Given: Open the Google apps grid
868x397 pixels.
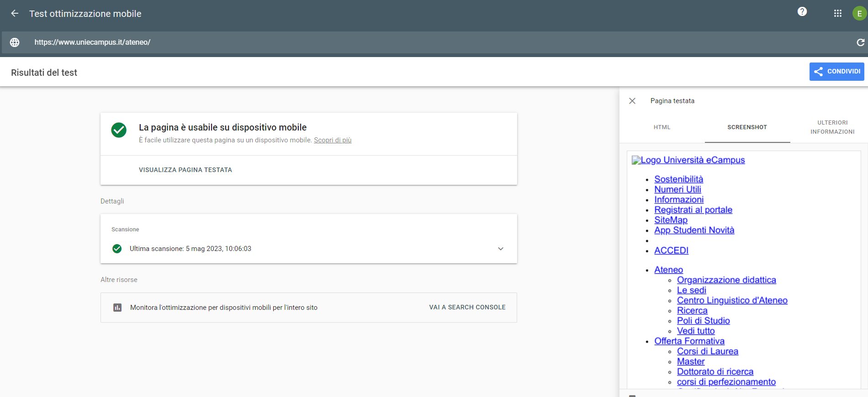Looking at the screenshot, I should click(837, 14).
